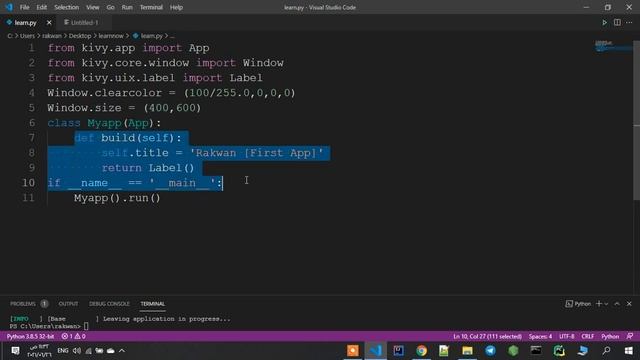The width and height of the screenshot is (640, 360).
Task: Open the Run menu
Action: coord(127,7)
